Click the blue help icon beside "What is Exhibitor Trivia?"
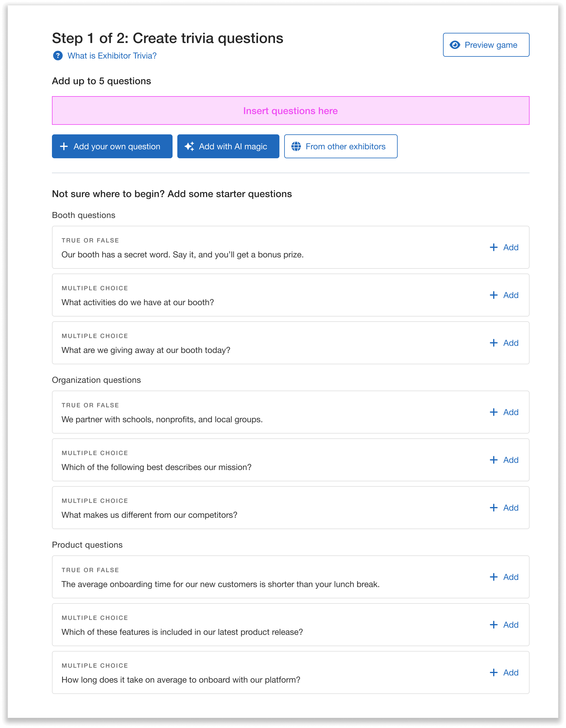 [58, 56]
